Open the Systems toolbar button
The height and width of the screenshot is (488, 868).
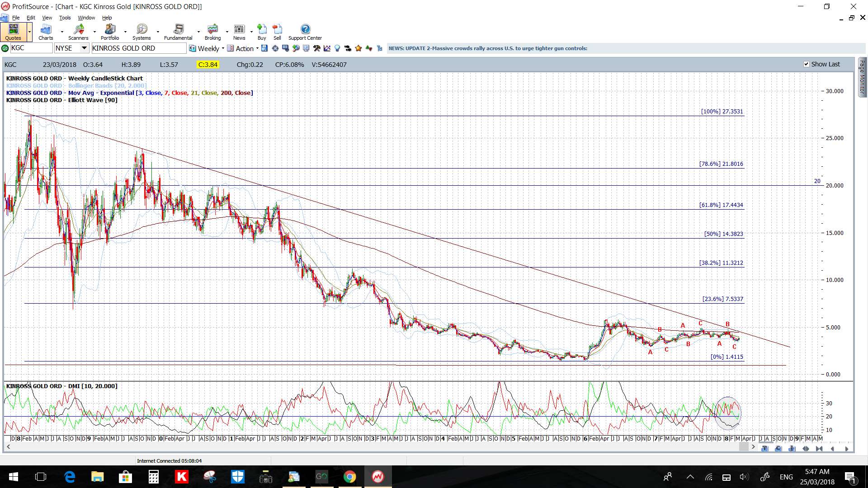(x=142, y=32)
